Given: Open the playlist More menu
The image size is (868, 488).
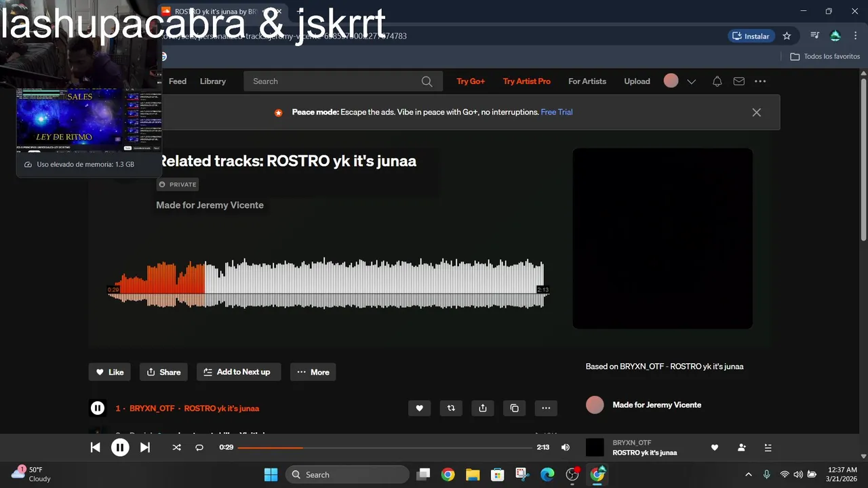Looking at the screenshot, I should click(x=313, y=372).
